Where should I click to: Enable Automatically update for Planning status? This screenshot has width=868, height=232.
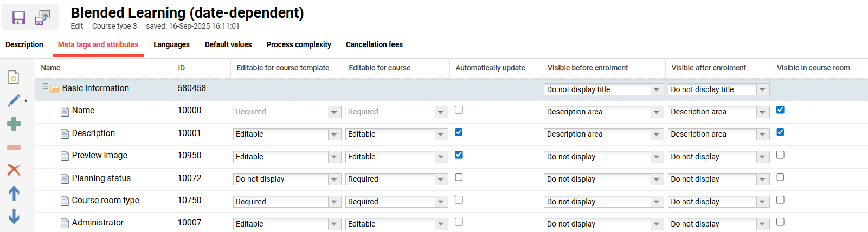(459, 177)
